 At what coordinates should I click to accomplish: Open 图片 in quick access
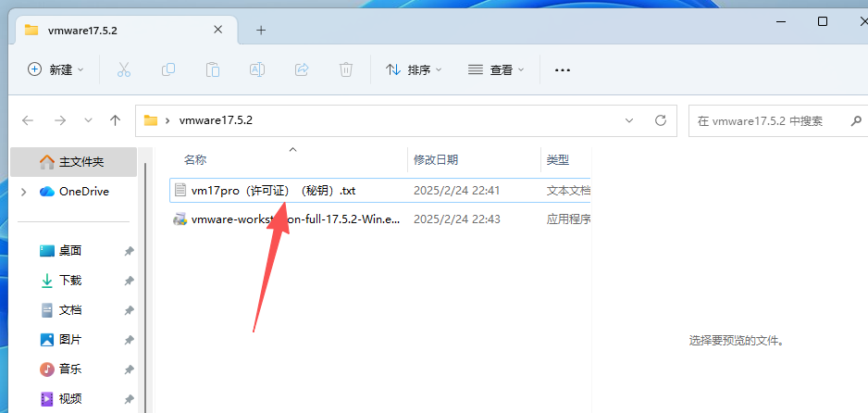click(x=61, y=339)
